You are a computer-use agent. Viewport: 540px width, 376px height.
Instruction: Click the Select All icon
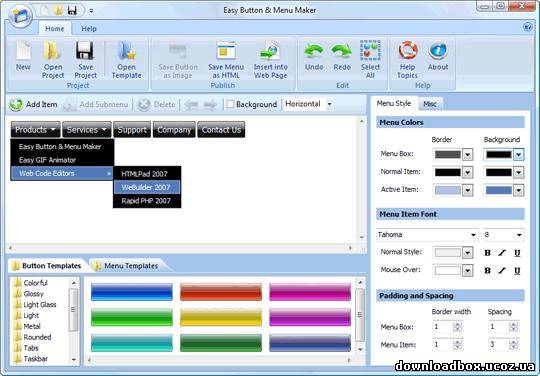[x=370, y=51]
